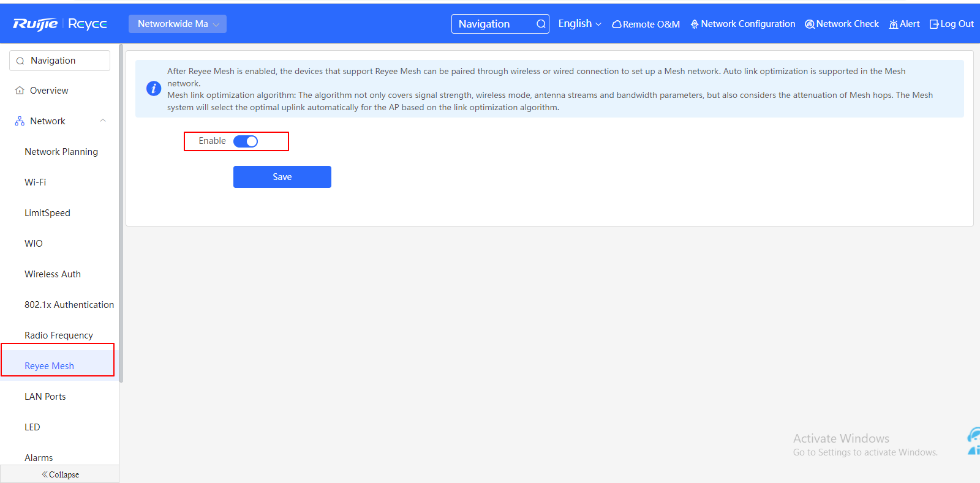Viewport: 980px width, 483px height.
Task: Click the search magnifier in top Navigation box
Action: [x=541, y=24]
